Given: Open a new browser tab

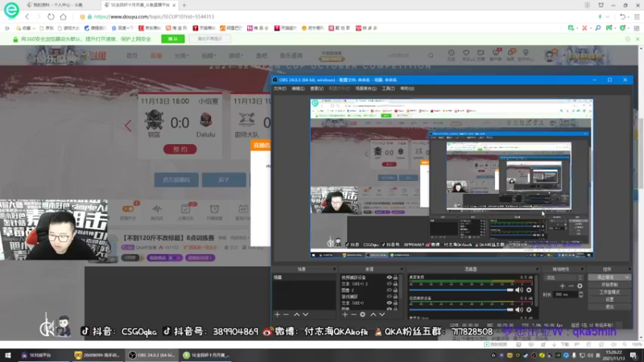Looking at the screenshot, I should 184,6.
